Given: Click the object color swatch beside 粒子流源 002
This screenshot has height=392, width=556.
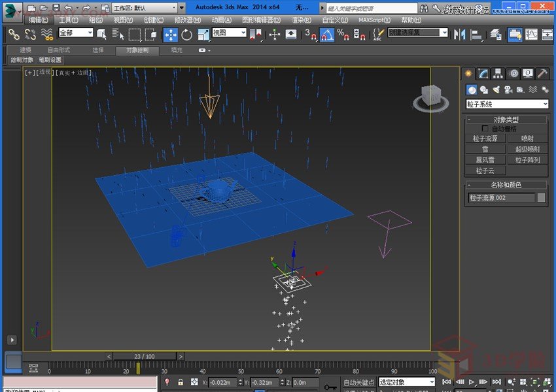Looking at the screenshot, I should 541,197.
